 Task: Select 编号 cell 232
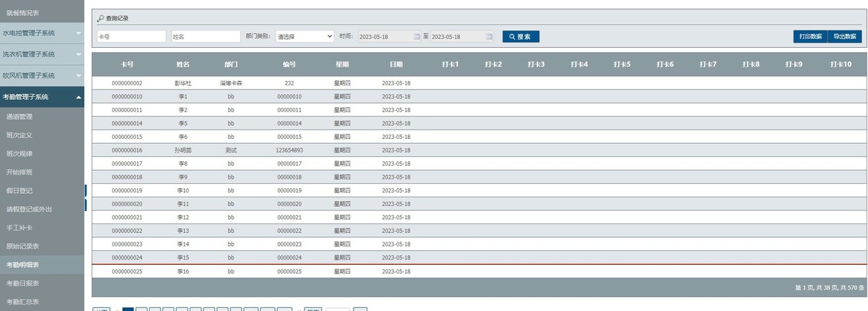tap(289, 83)
